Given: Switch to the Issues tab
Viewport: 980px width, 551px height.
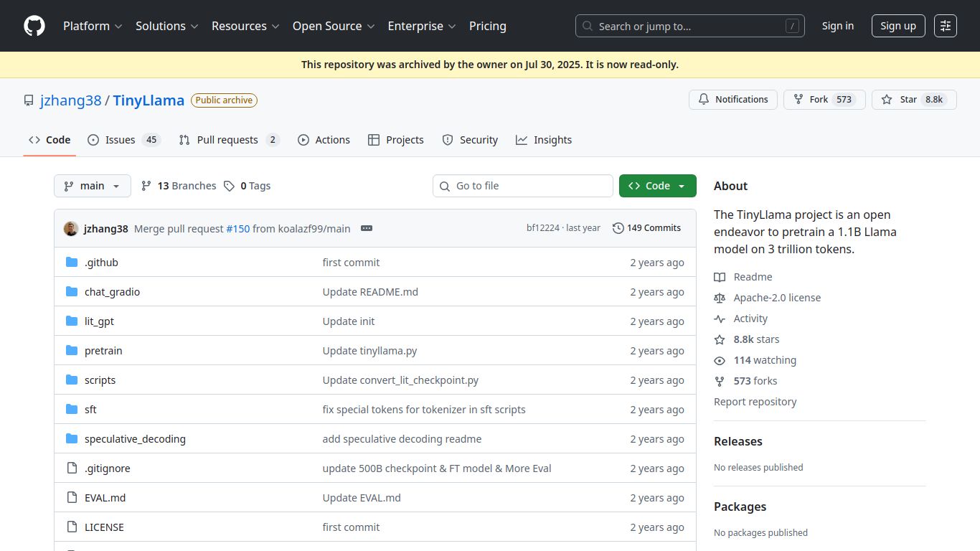Looking at the screenshot, I should (120, 140).
